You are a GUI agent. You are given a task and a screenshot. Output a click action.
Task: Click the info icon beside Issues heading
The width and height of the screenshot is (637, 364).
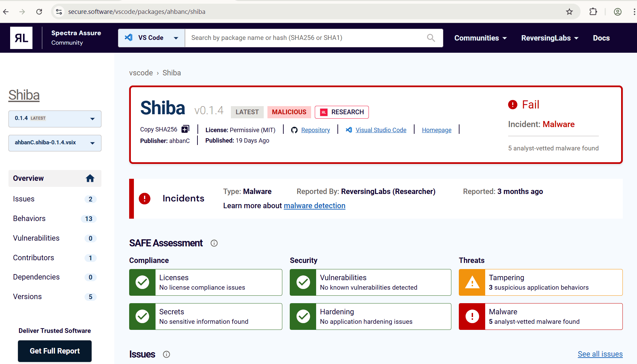tap(166, 354)
